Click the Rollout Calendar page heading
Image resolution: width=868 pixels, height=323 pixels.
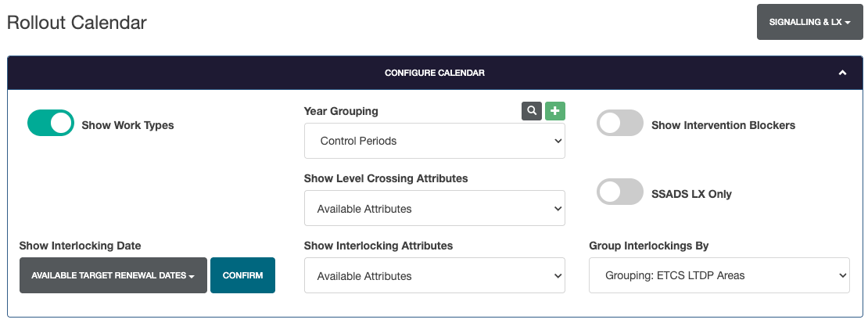point(77,23)
